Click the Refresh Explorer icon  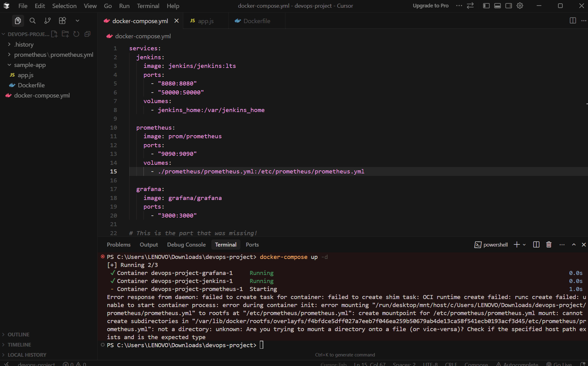click(x=76, y=34)
